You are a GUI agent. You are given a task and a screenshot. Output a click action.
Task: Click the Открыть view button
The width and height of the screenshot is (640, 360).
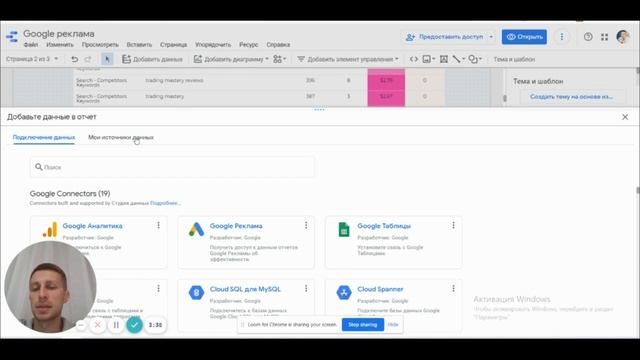pyautogui.click(x=524, y=37)
